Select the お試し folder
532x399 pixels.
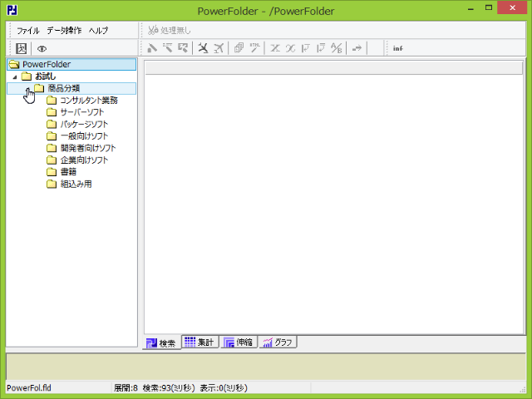tap(45, 76)
